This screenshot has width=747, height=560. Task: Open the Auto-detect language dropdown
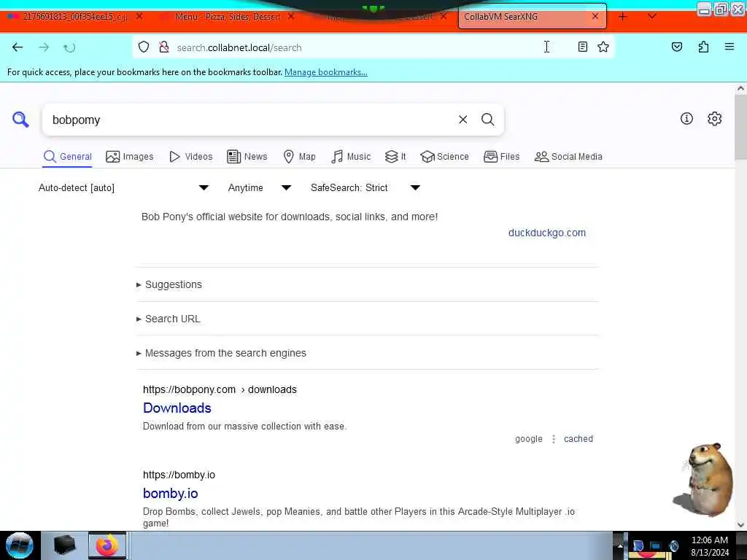point(123,187)
